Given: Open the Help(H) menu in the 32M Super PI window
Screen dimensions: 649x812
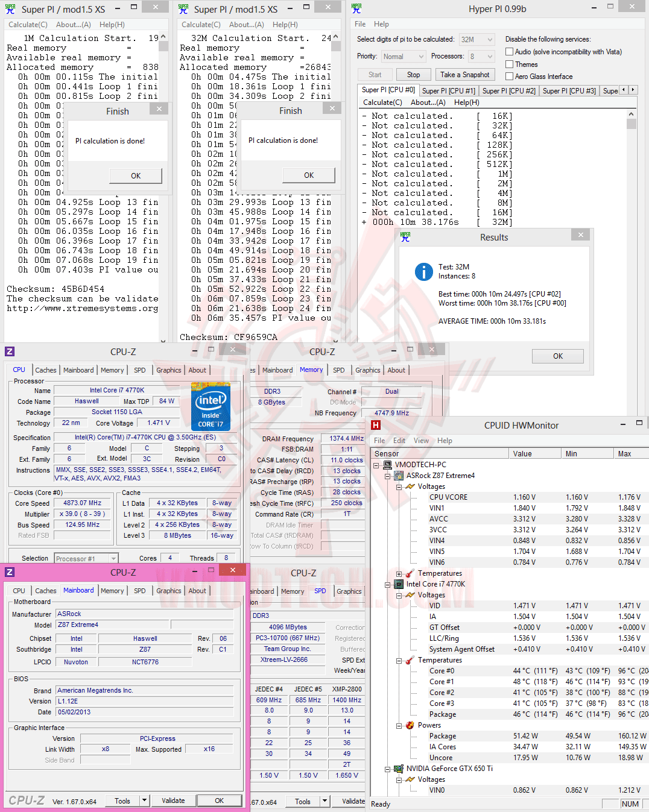Looking at the screenshot, I should click(285, 25).
